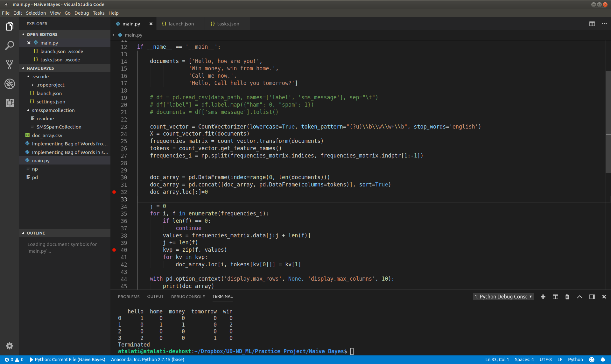The image size is (611, 364).
Task: Change the Spaces: 4 indentation setting
Action: [524, 360]
